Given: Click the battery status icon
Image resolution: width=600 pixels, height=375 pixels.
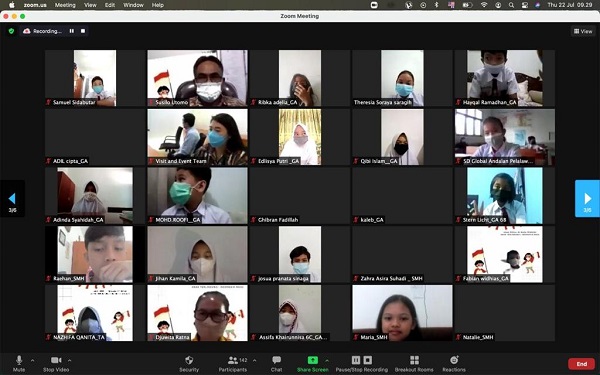Looking at the screenshot, I should click(467, 5).
